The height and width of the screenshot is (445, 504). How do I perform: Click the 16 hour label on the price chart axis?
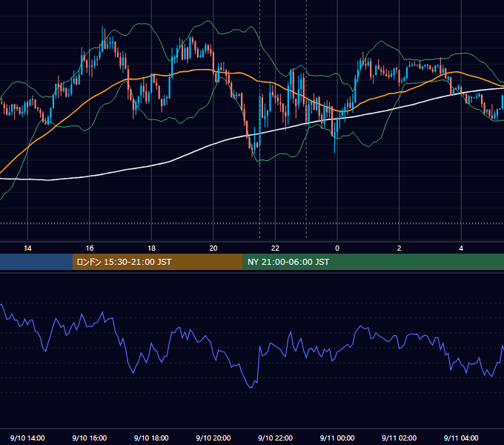90,248
